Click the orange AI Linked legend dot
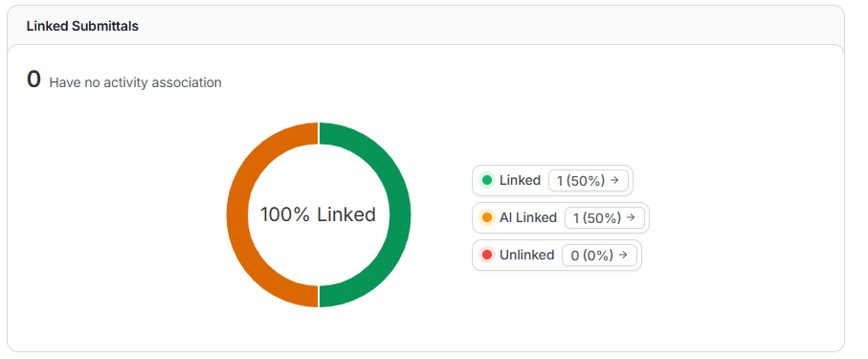 [487, 217]
